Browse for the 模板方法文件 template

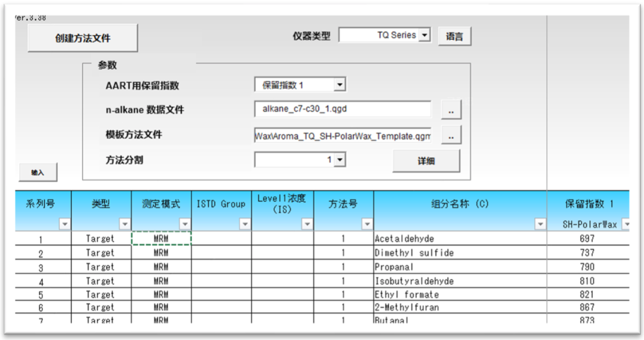[451, 135]
